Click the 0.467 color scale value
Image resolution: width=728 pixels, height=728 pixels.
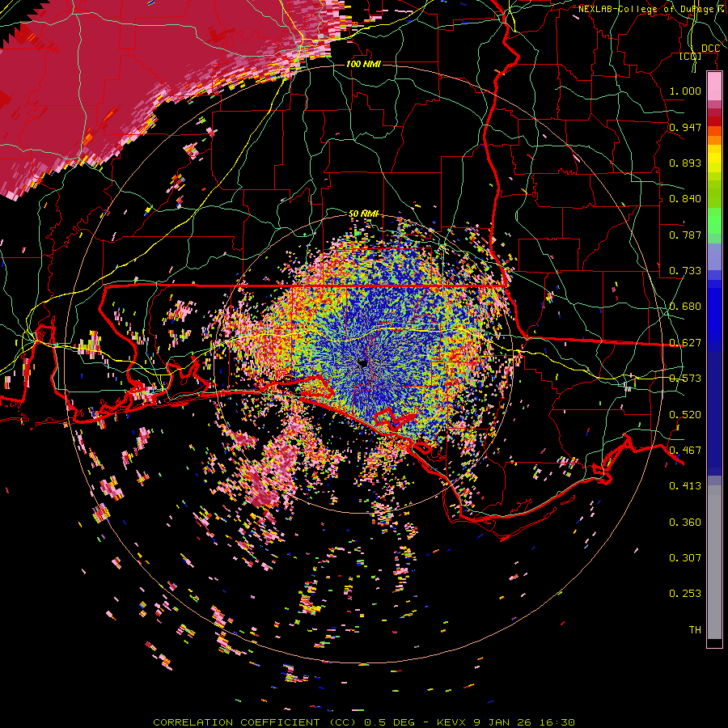(685, 451)
